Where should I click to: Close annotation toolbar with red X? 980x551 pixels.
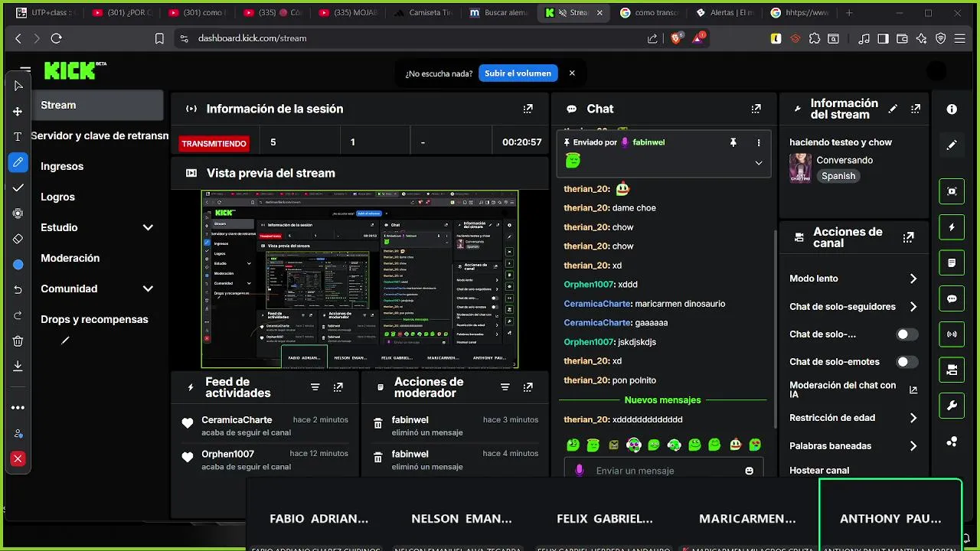(18, 459)
